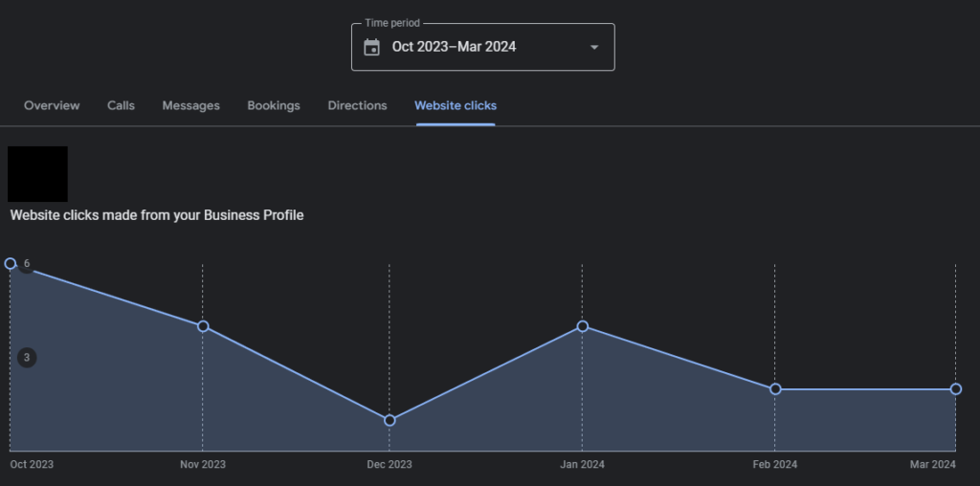
Task: Select the Oct 2023–Mar 2024 period text
Action: 454,47
